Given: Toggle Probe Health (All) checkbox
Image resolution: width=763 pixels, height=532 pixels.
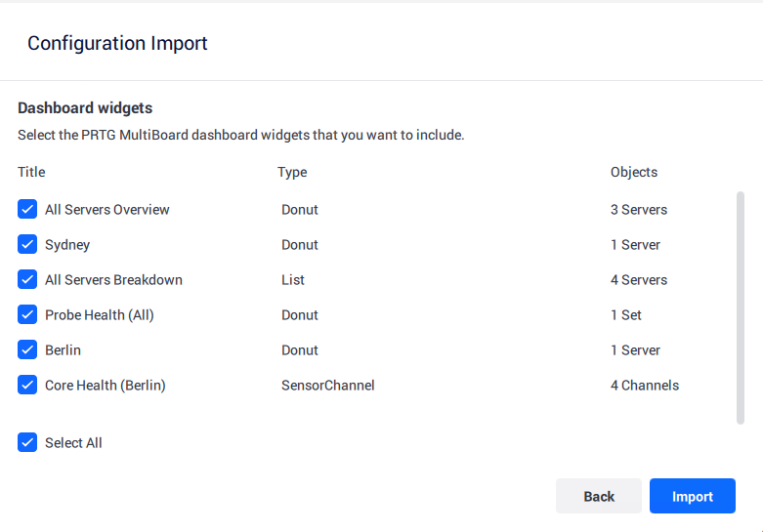Looking at the screenshot, I should pyautogui.click(x=27, y=314).
